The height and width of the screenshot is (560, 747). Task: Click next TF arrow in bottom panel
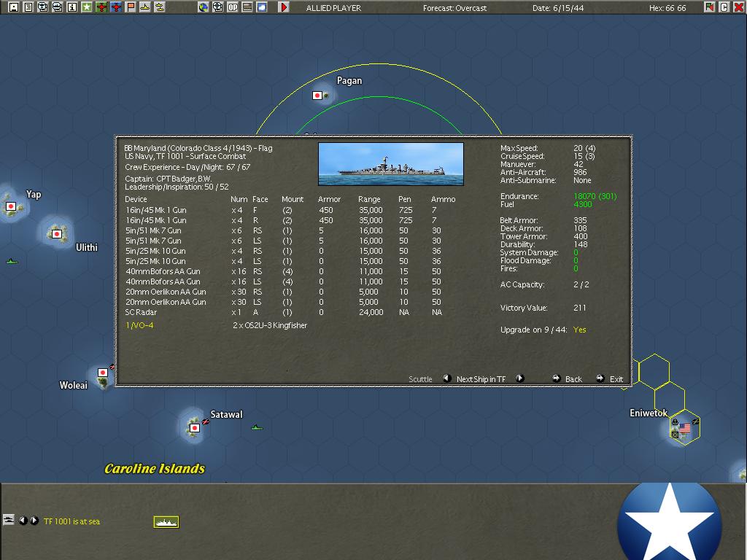tap(34, 521)
